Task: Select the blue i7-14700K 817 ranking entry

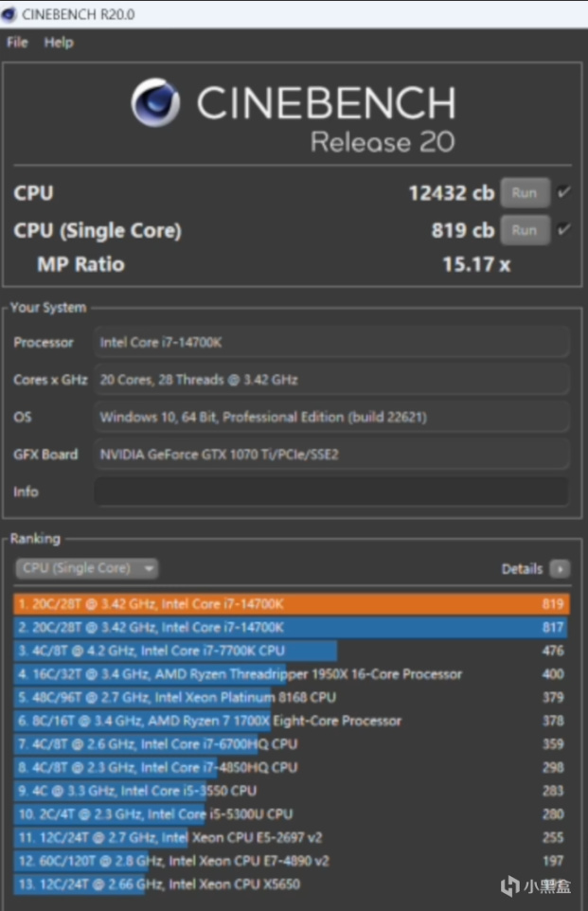Action: pyautogui.click(x=292, y=627)
